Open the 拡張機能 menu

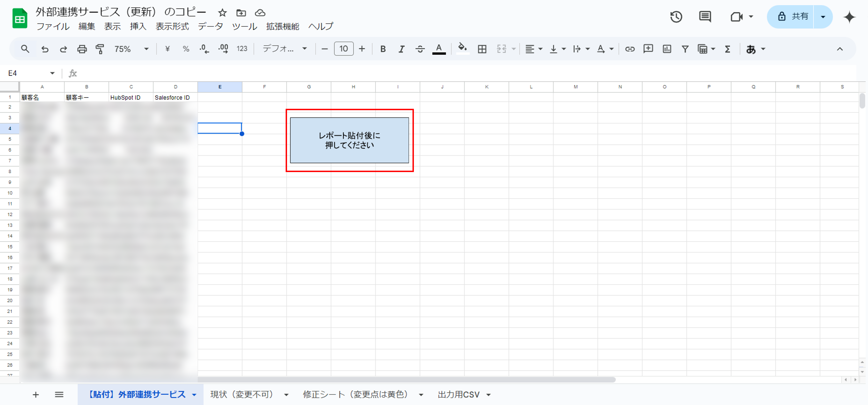[x=282, y=26]
